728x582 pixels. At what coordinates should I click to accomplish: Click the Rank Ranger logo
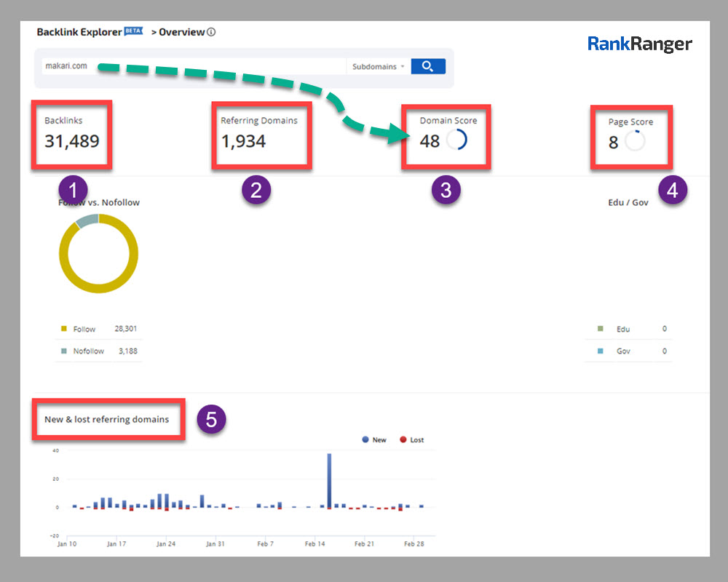tap(640, 44)
